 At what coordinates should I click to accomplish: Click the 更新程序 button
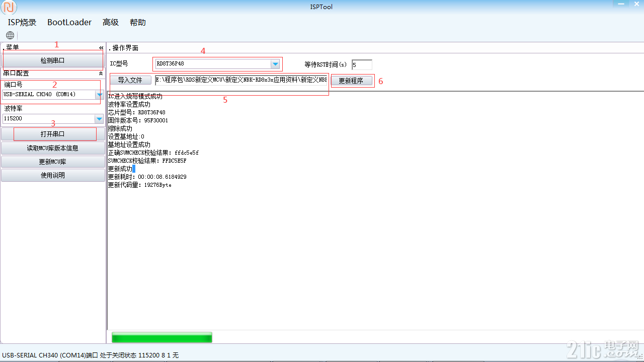351,81
